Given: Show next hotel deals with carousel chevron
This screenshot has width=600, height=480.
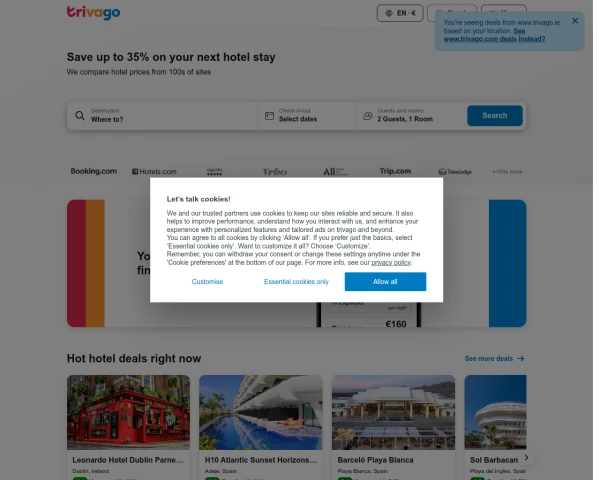Looking at the screenshot, I should [x=527, y=457].
